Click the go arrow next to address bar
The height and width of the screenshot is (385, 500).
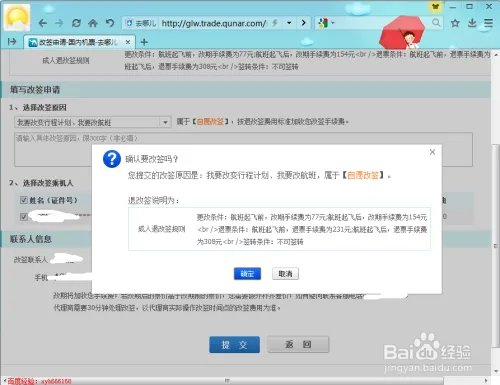coord(303,23)
